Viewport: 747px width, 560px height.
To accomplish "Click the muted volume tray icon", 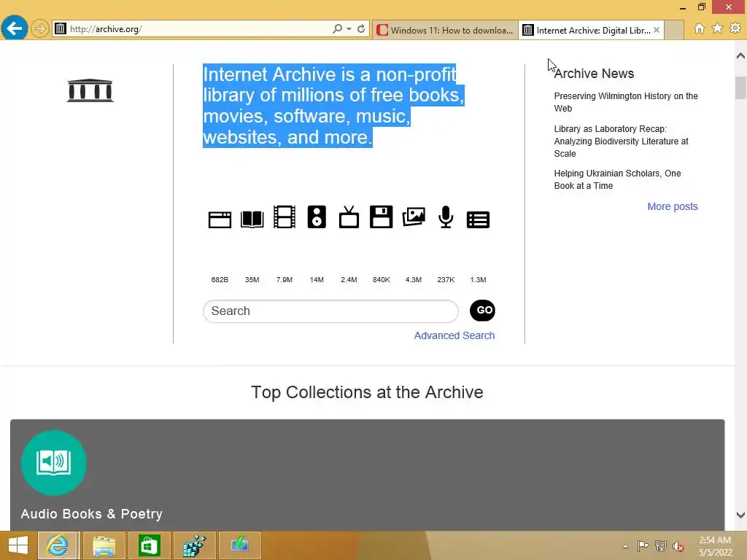I will click(678, 546).
